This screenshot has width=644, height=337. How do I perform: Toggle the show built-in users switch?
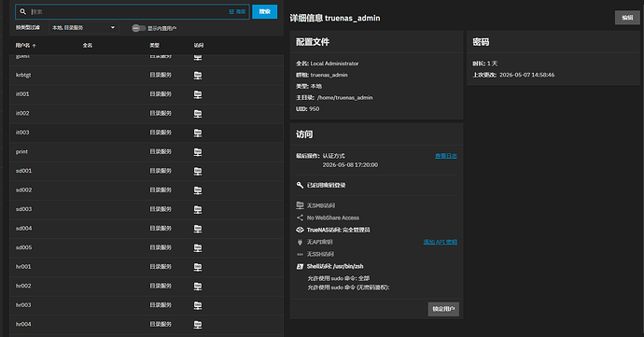(138, 28)
